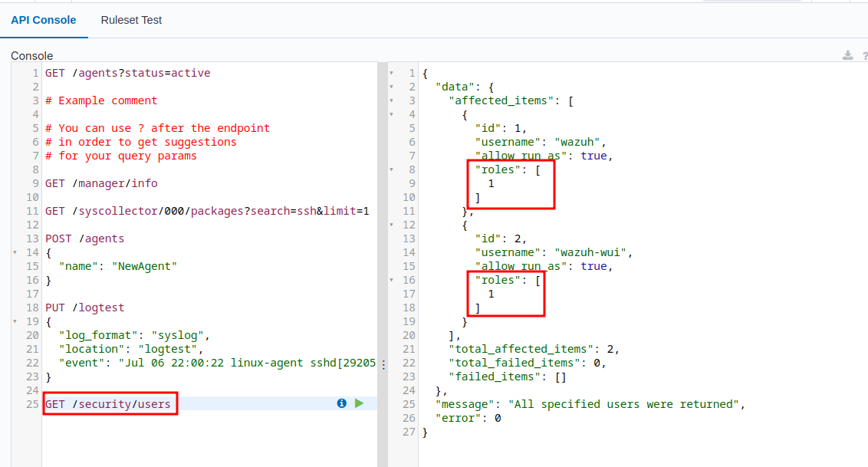This screenshot has width=868, height=467.
Task: Click the POST /agents request line
Action: (84, 238)
